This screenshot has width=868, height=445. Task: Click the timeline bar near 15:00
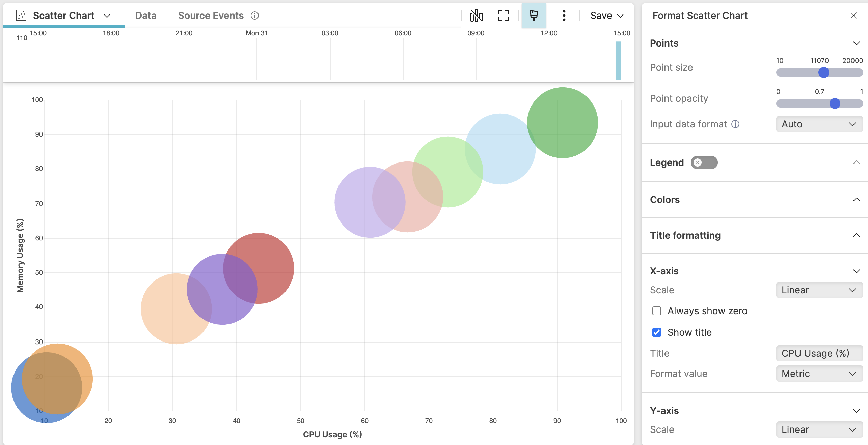(618, 60)
